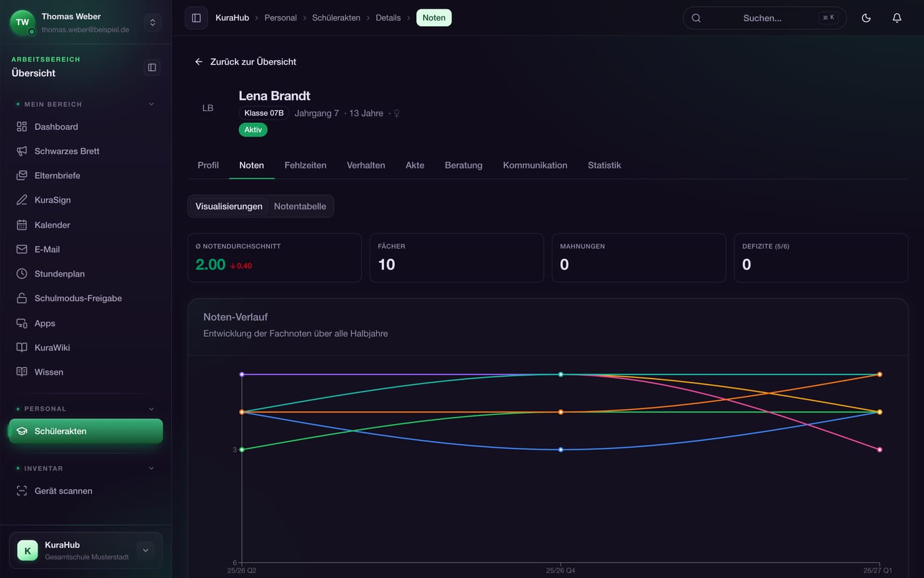Screen dimensions: 924x578
Task: Expand the Thomas Weber account switcher
Action: click(152, 22)
